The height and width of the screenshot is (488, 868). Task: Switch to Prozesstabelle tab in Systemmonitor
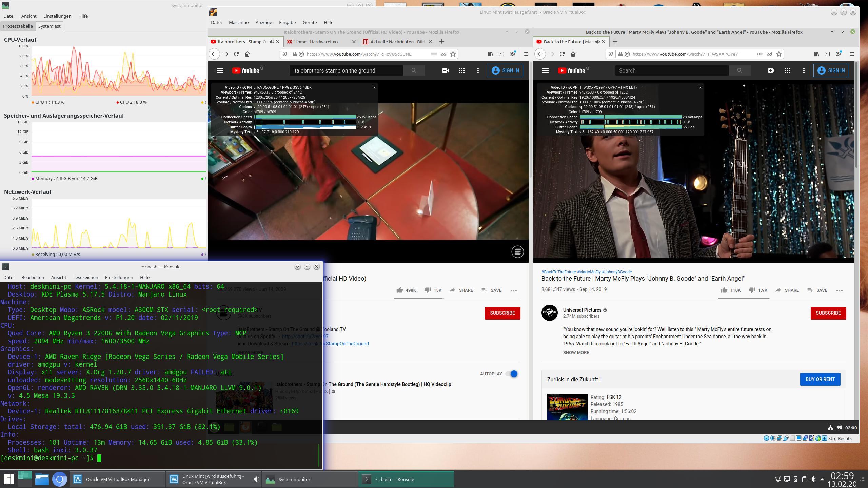[x=18, y=26]
